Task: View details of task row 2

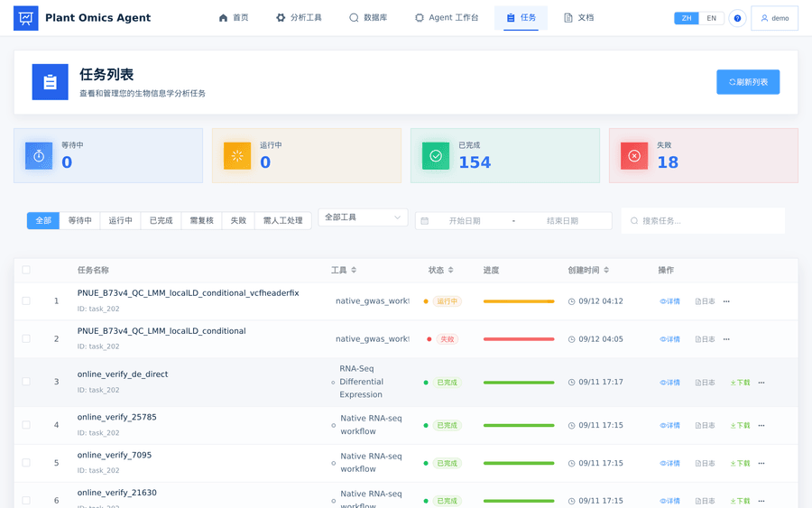Action: pos(669,339)
